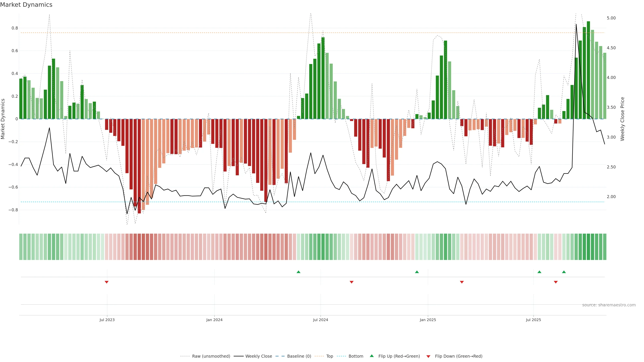Click the red Flip Down marker near Jul 2023
This screenshot has width=644, height=362.
pyautogui.click(x=106, y=282)
